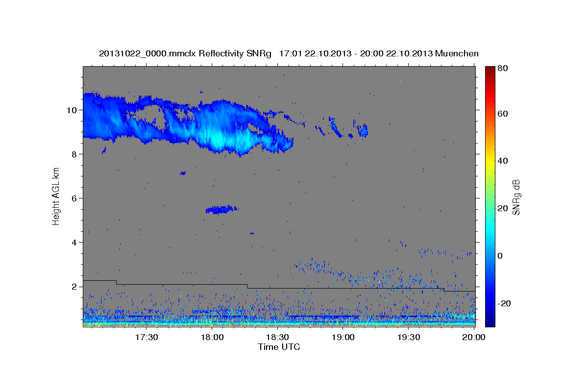Image resolution: width=588 pixels, height=392 pixels.
Task: Click the yellow band of the colorbar
Action: (490, 162)
